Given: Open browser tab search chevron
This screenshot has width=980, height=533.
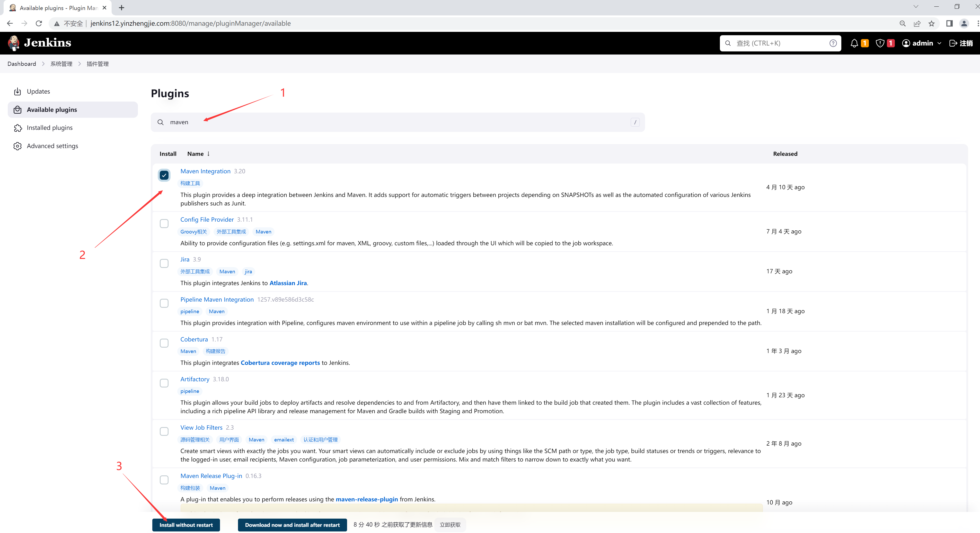Looking at the screenshot, I should (x=916, y=7).
